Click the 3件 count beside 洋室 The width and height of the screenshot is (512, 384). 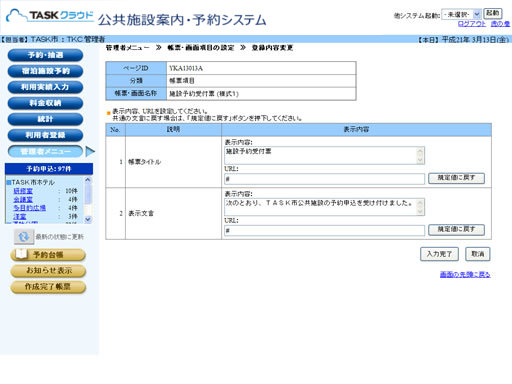coord(73,216)
